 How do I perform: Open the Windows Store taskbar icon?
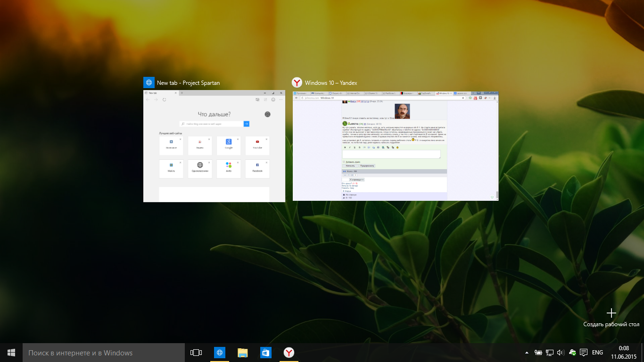[x=266, y=353]
